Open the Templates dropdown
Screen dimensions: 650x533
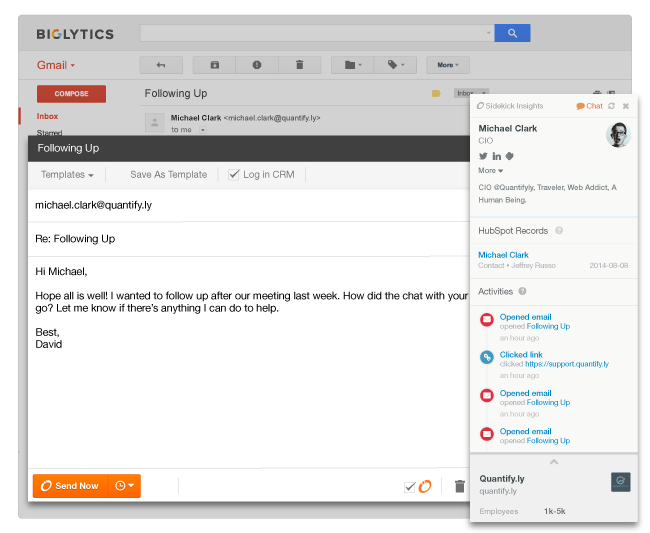tap(67, 174)
